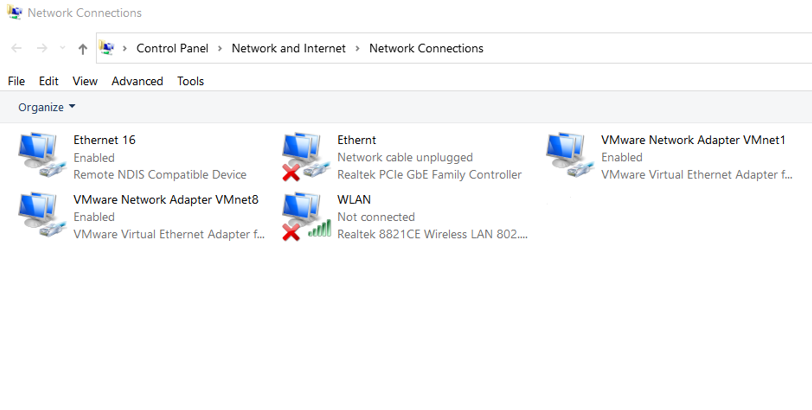Open recent locations dropdown arrow
812x410 pixels.
62,48
